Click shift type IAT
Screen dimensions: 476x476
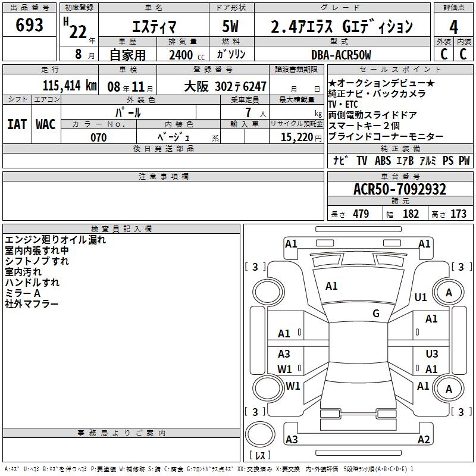17,124
